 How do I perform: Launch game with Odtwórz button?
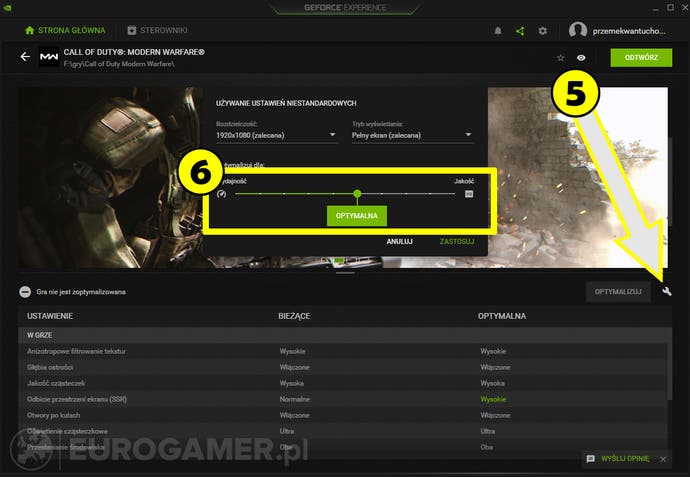pyautogui.click(x=641, y=58)
